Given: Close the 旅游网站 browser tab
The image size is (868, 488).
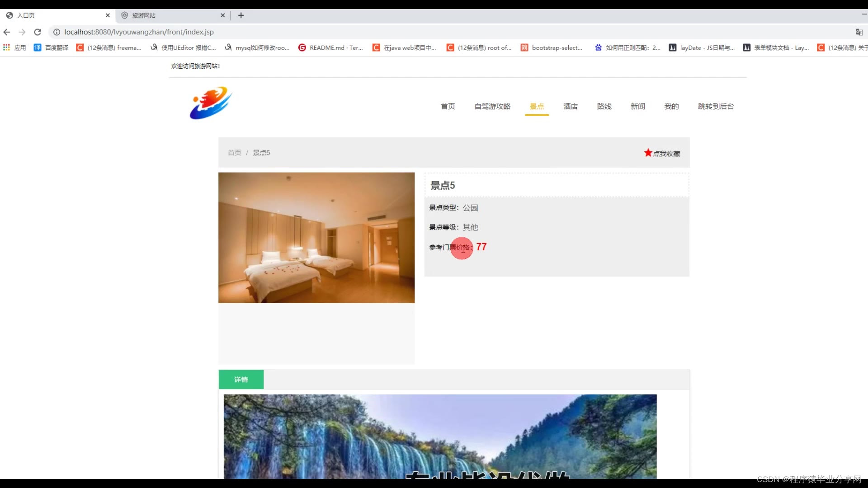Looking at the screenshot, I should point(222,15).
